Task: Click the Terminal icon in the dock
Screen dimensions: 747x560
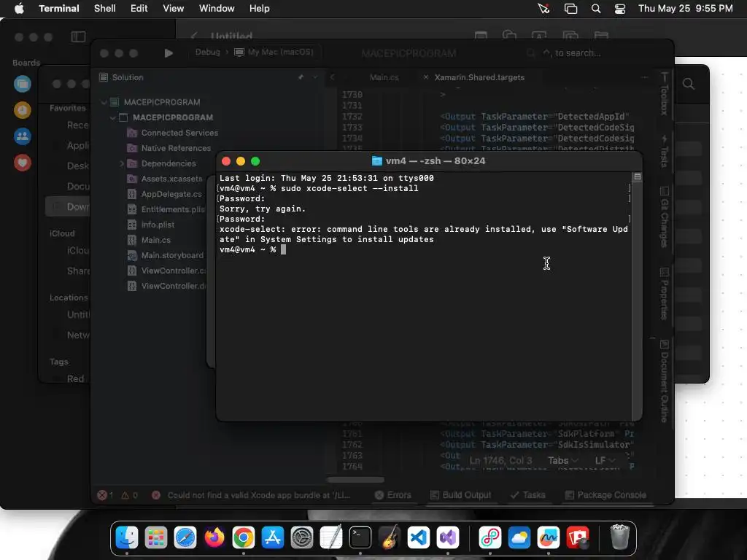Action: (360, 538)
